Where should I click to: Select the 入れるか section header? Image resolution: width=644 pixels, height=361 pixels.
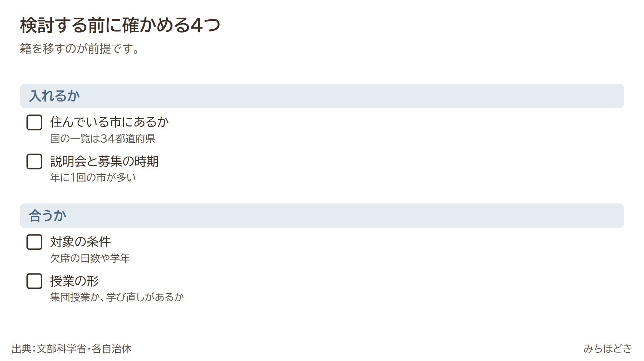[322, 96]
